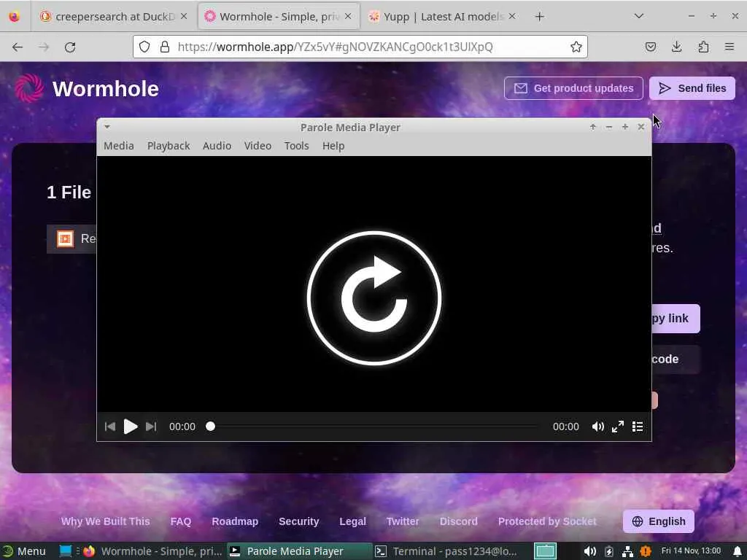The image size is (747, 560).
Task: Mute the Parole volume speaker icon
Action: (597, 427)
